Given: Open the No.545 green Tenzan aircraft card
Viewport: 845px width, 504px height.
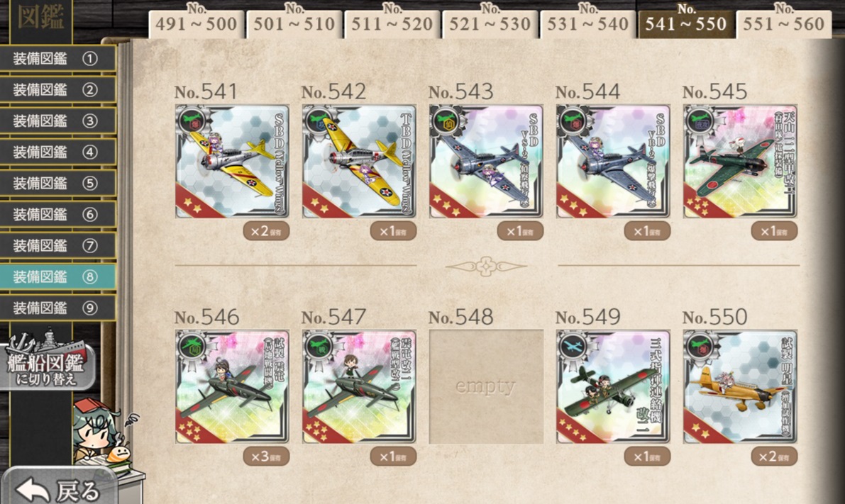Looking at the screenshot, I should [740, 161].
